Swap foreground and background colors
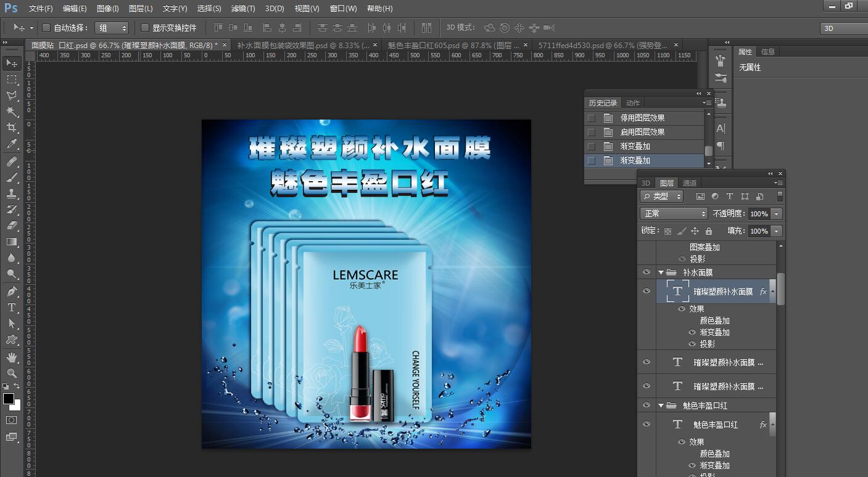This screenshot has height=477, width=868. [x=17, y=386]
